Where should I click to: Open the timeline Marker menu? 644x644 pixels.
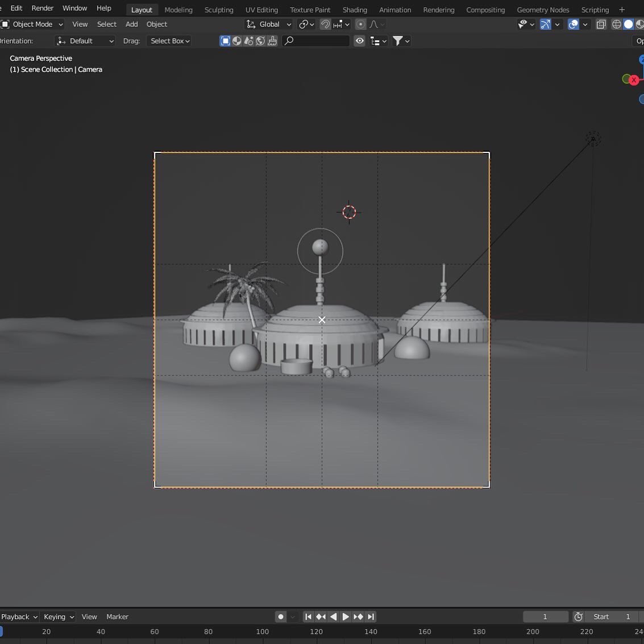117,617
